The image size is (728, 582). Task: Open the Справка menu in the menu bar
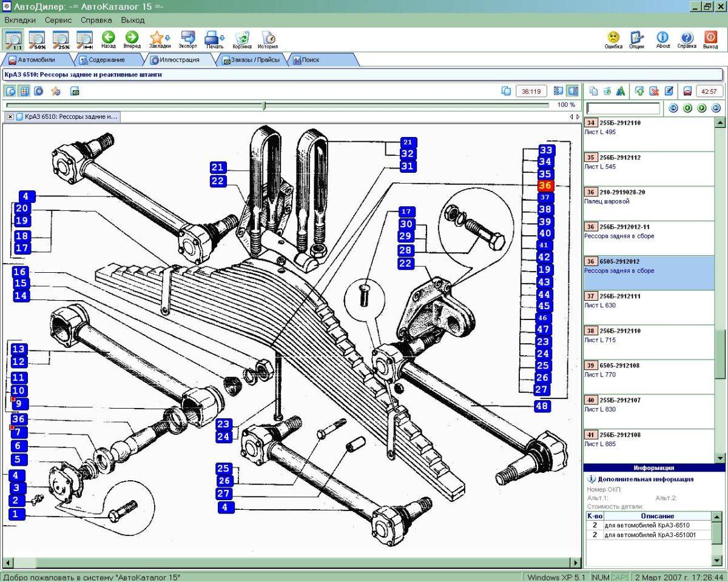pos(96,20)
